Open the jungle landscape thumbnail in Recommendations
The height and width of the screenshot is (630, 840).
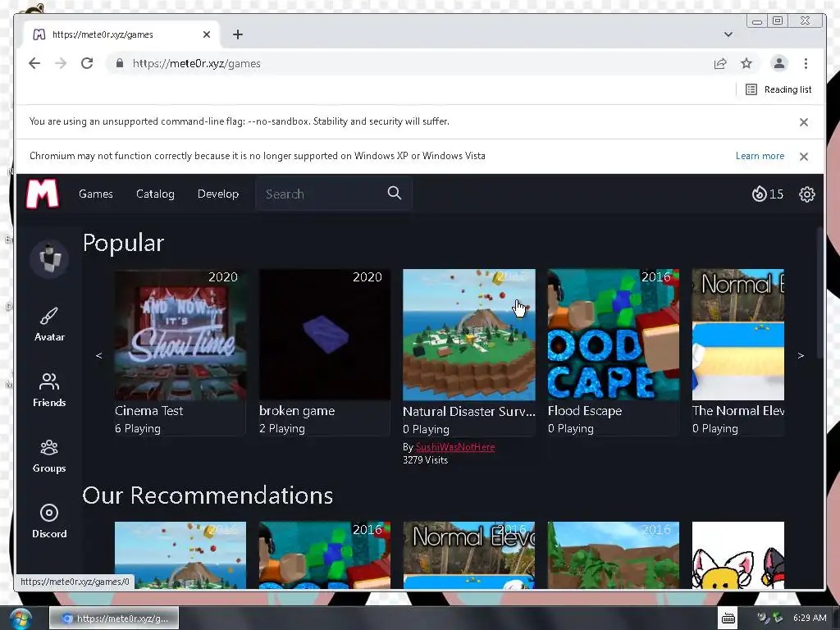pos(614,555)
